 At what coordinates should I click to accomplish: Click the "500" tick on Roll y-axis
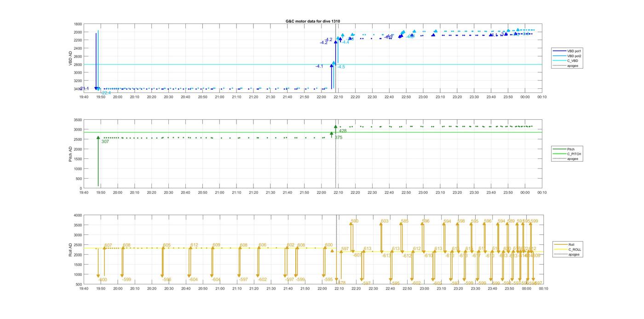pyautogui.click(x=79, y=284)
